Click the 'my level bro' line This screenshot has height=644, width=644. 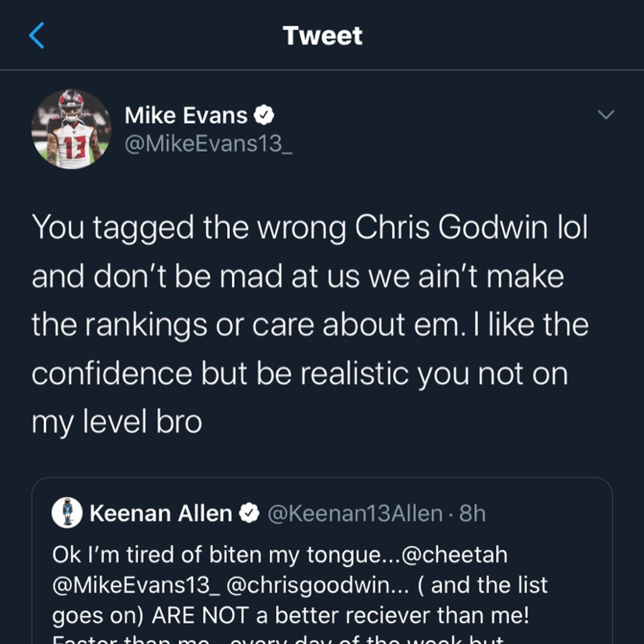[117, 422]
